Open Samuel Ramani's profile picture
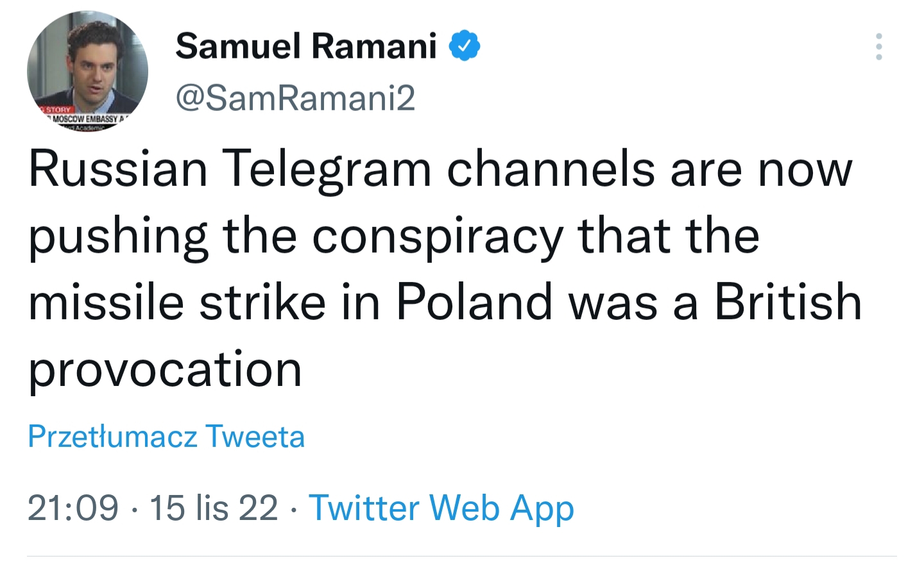 tap(87, 71)
